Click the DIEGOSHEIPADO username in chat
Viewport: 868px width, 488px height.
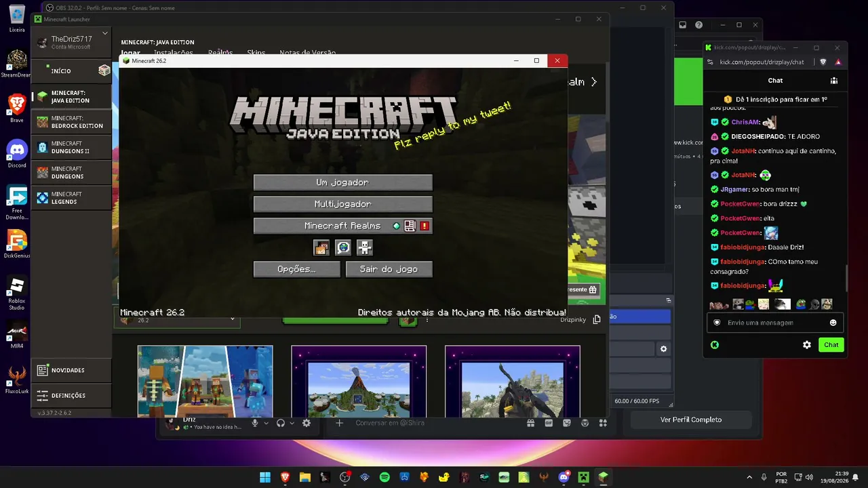pos(758,136)
